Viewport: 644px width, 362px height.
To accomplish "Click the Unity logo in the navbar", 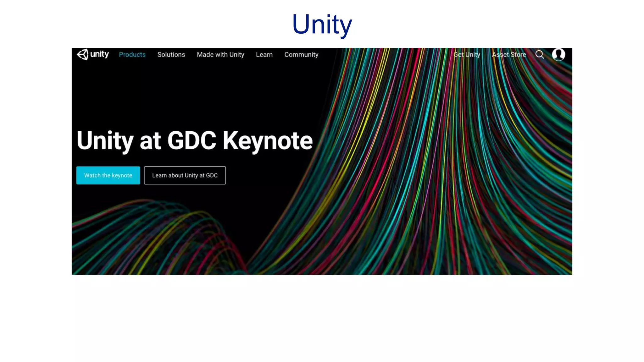I will click(x=93, y=54).
